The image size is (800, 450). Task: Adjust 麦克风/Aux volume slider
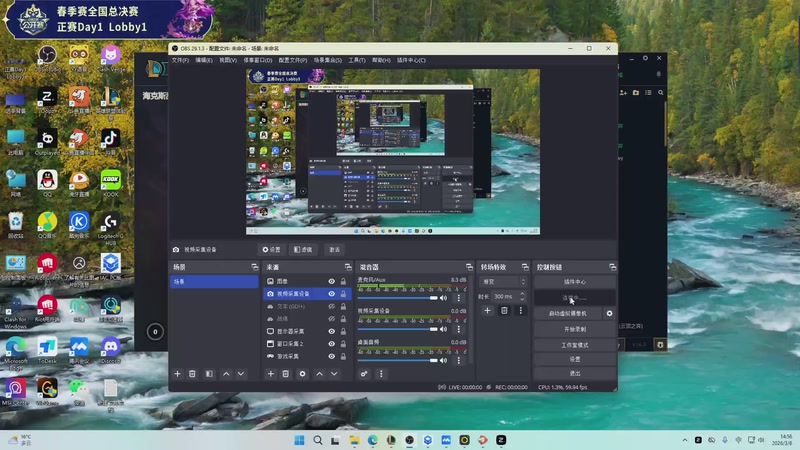pos(398,298)
